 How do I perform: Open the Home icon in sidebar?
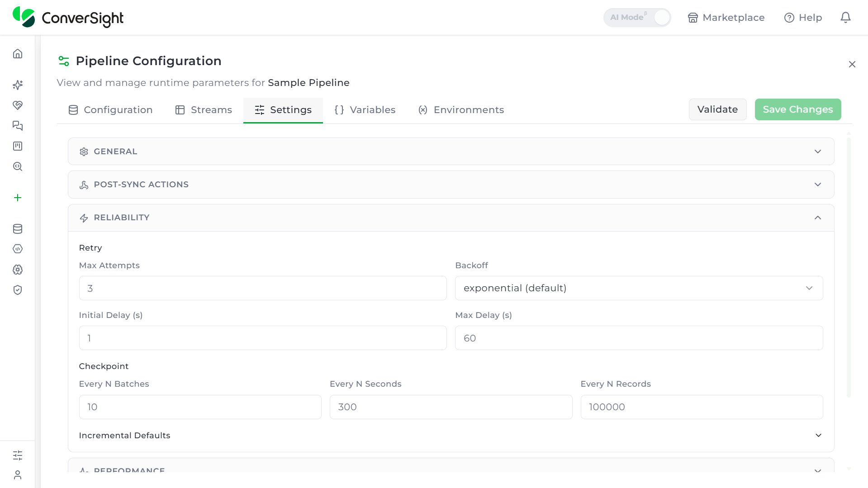[x=18, y=54]
